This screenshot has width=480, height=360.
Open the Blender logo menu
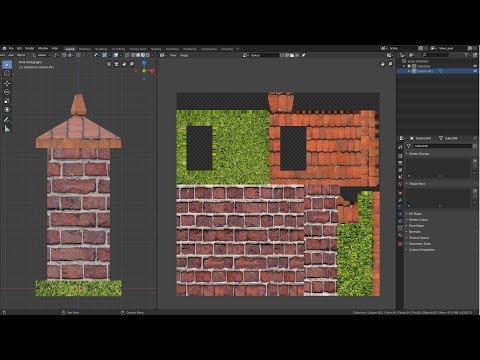[4, 48]
